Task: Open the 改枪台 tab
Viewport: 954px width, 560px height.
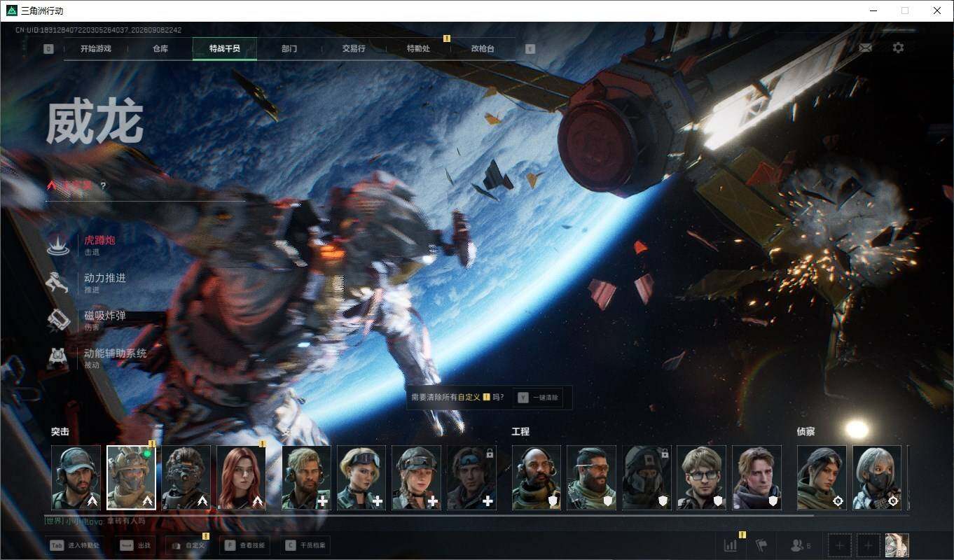Action: [483, 49]
